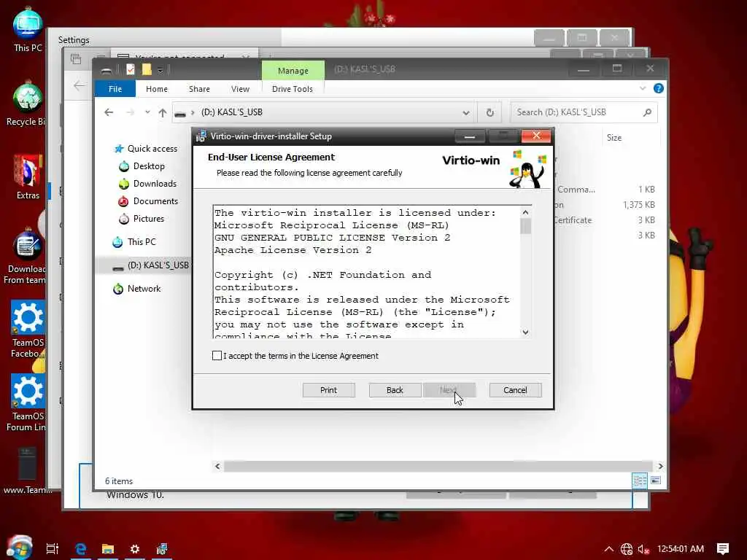Image resolution: width=747 pixels, height=560 pixels.
Task: Open Customize Quick Access Toolbar dropdown
Action: tap(160, 71)
